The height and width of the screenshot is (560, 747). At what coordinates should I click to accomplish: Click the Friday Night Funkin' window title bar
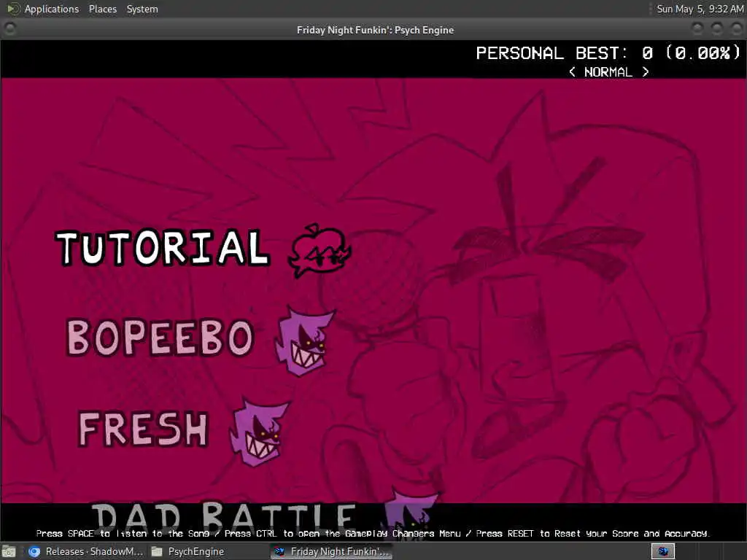[375, 29]
